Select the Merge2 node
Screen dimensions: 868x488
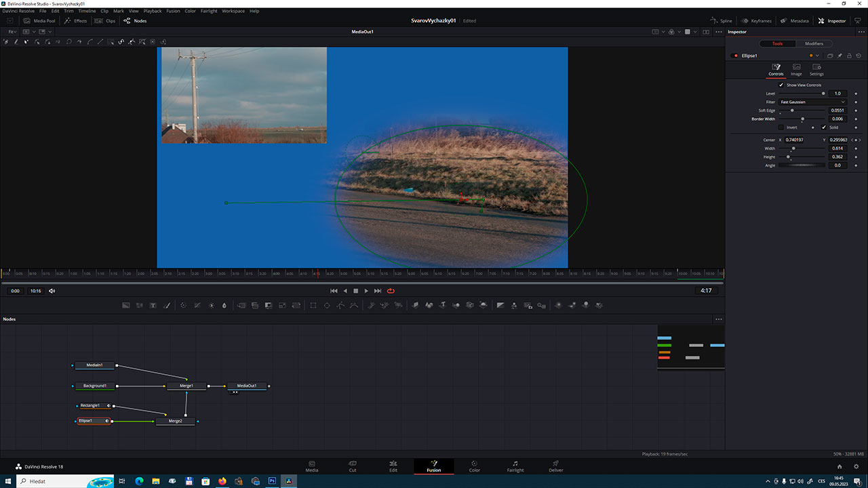[x=176, y=421]
